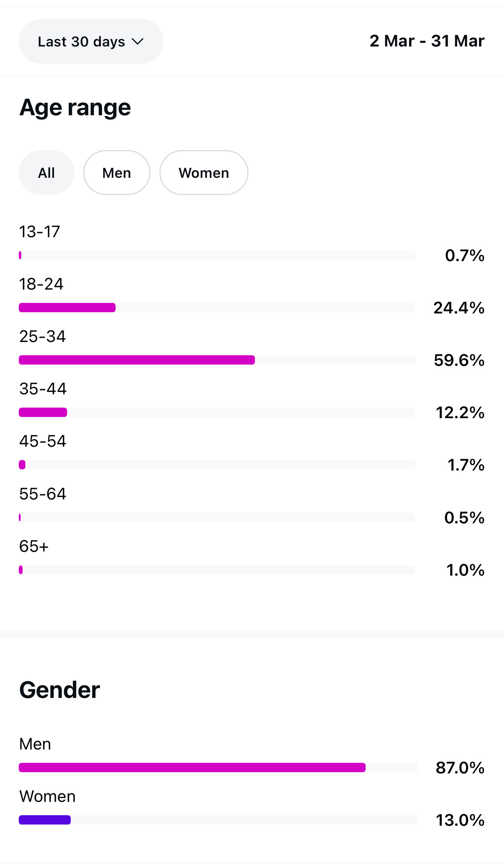
Task: Click the 45-54 age bar
Action: point(22,465)
